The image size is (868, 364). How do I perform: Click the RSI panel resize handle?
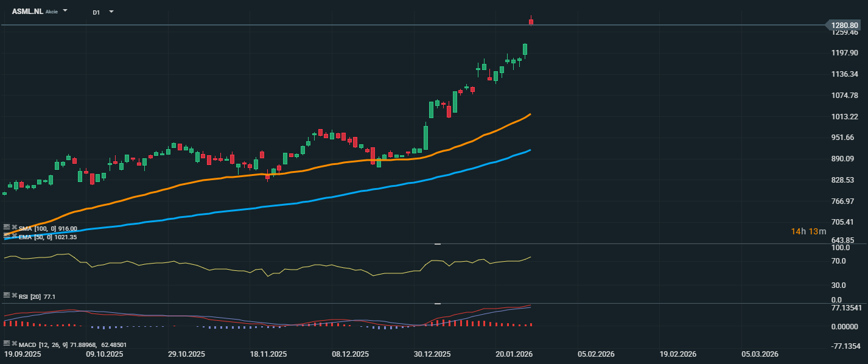tap(437, 244)
